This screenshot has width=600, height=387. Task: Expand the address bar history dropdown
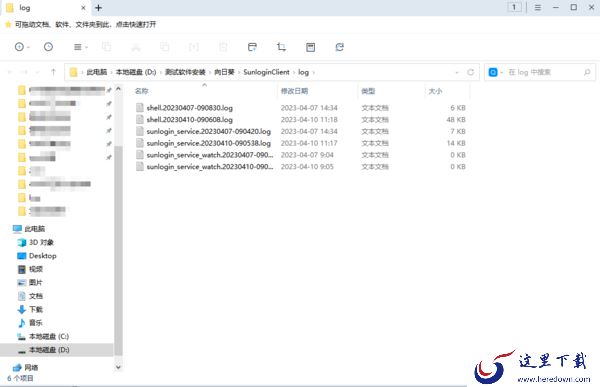click(x=457, y=72)
